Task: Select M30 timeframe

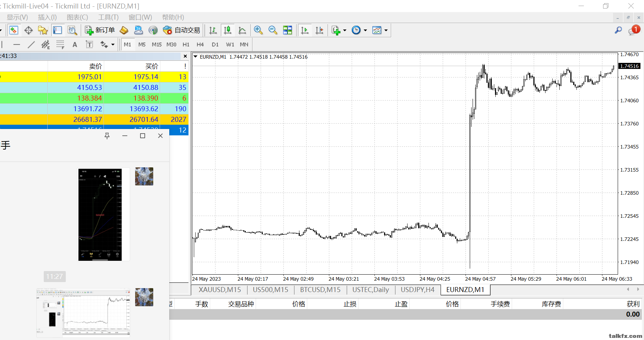Action: pos(171,44)
